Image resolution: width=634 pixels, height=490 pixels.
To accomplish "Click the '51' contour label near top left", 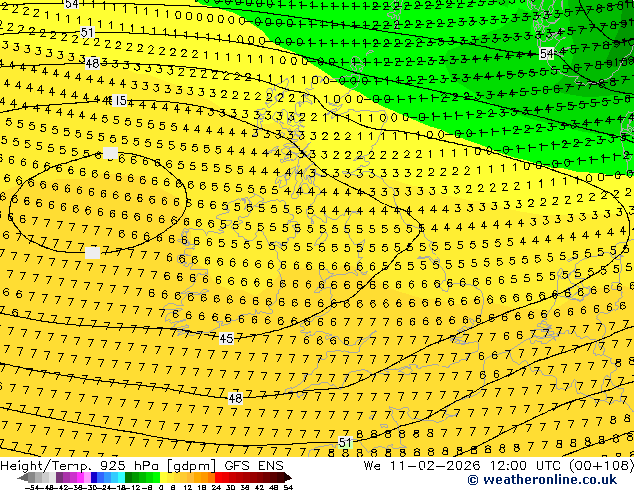I will [87, 32].
